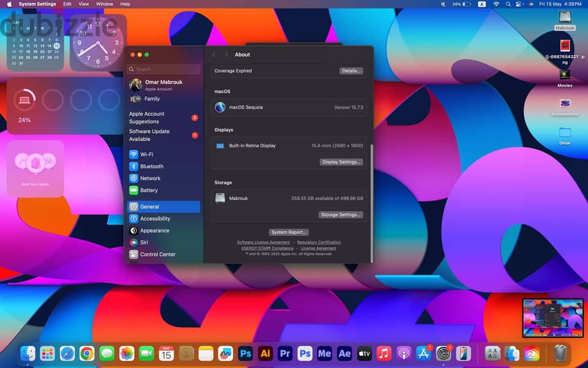Click the Details... button for coverage

(351, 71)
